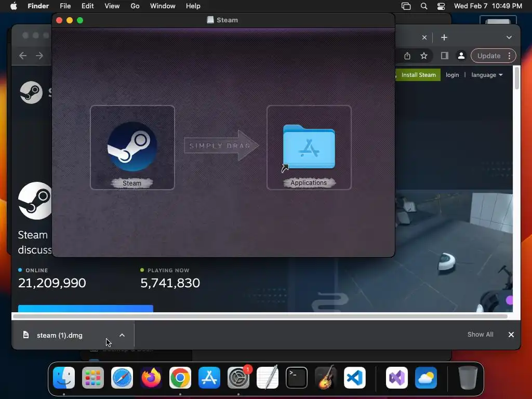This screenshot has width=532, height=399.
Task: Click the Steam logo on the webpage header
Action: tap(31, 92)
